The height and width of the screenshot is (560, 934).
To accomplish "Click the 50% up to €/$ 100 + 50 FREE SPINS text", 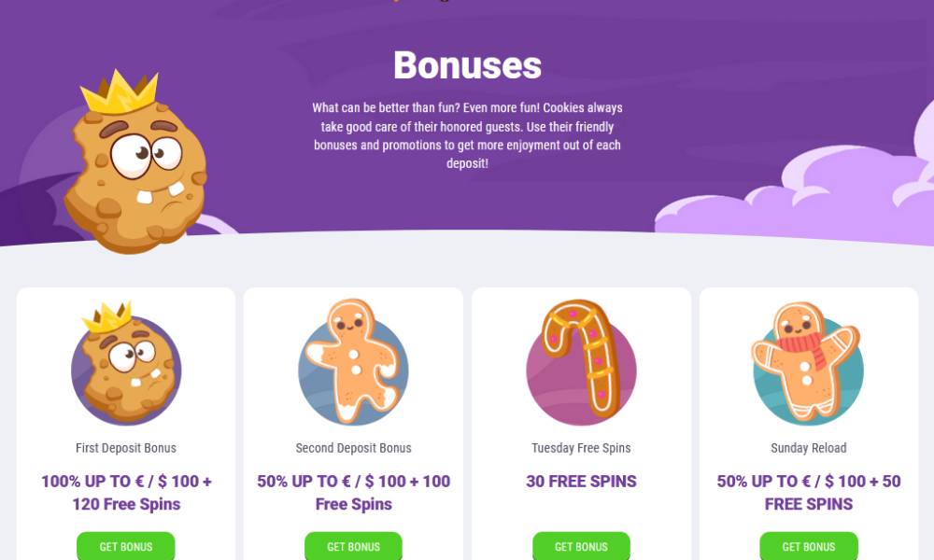I will [x=808, y=493].
